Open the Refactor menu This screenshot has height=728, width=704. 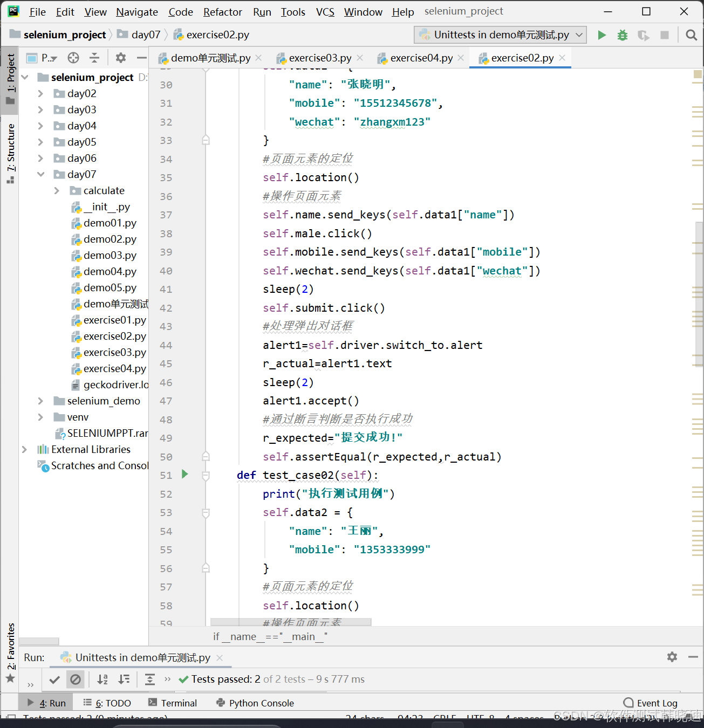(222, 12)
